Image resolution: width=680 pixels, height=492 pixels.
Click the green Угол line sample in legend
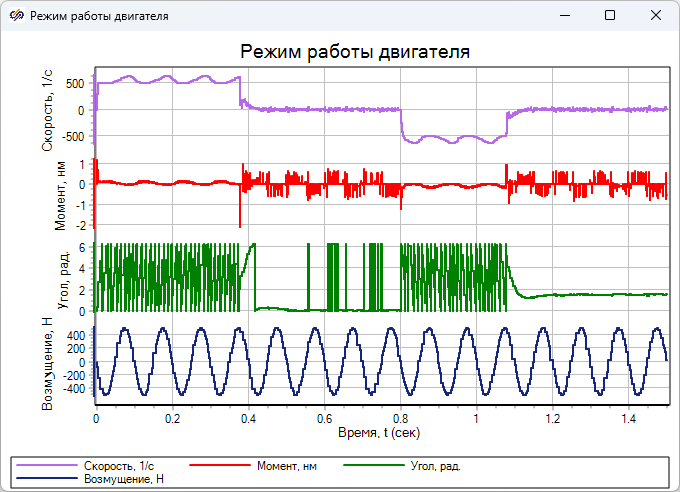point(375,466)
